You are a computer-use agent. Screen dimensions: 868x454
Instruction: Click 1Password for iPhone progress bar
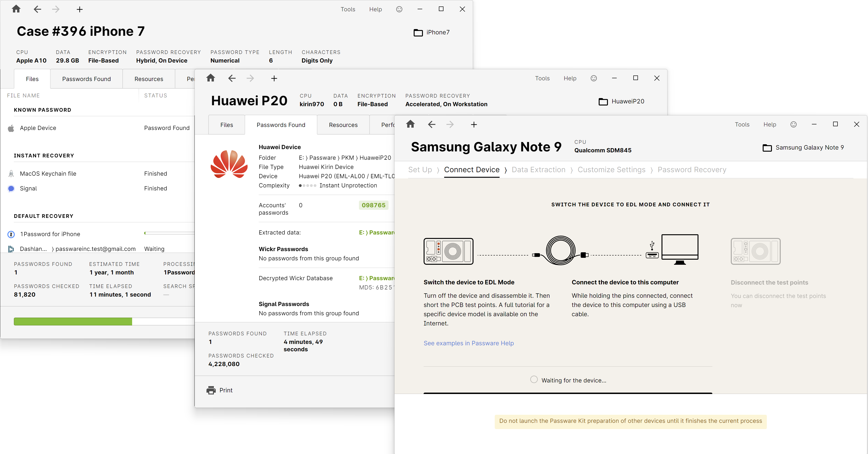(169, 233)
